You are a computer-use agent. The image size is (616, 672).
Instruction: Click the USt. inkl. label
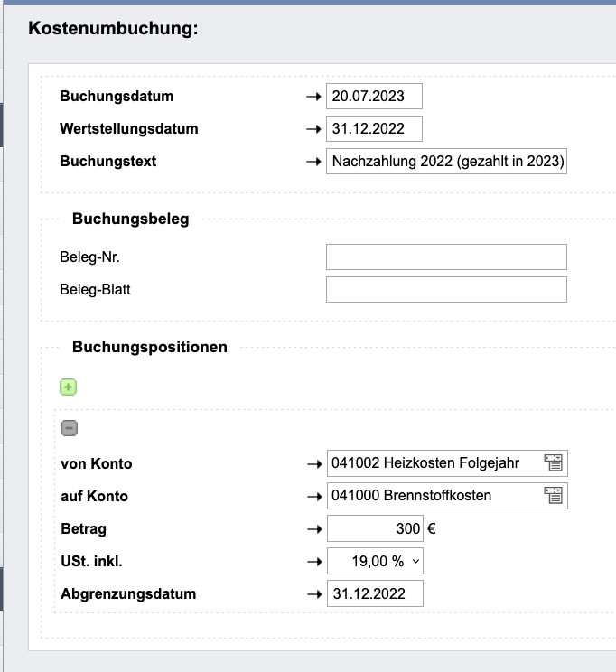[92, 562]
